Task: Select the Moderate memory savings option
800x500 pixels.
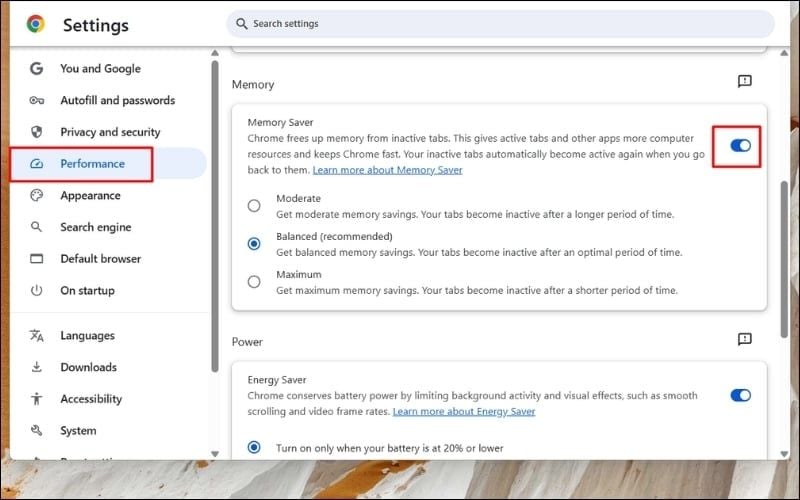Action: click(x=254, y=206)
